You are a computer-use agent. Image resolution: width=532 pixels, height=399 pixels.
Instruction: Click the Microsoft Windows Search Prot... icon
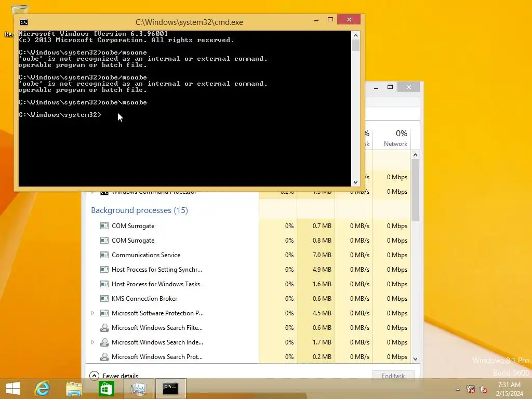pos(104,357)
